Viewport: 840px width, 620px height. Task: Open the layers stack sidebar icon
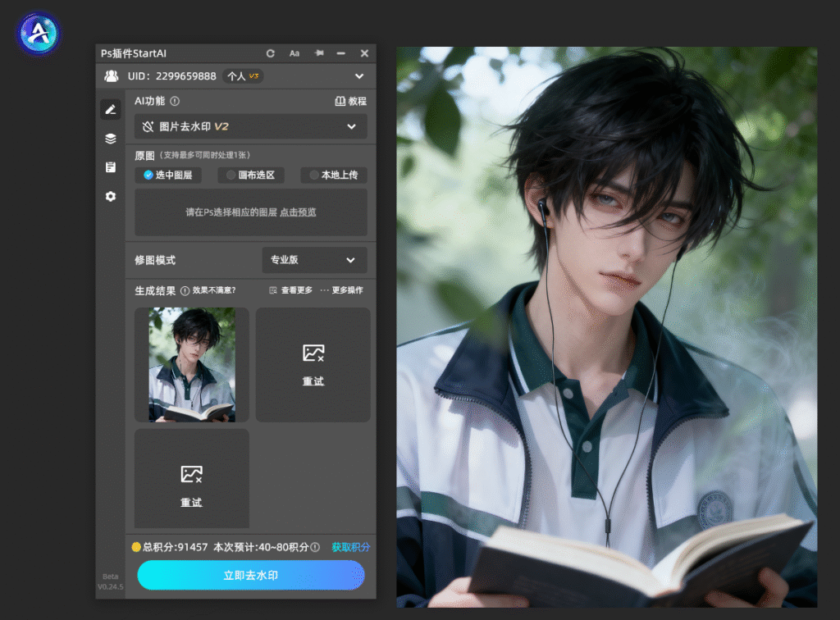(x=111, y=139)
